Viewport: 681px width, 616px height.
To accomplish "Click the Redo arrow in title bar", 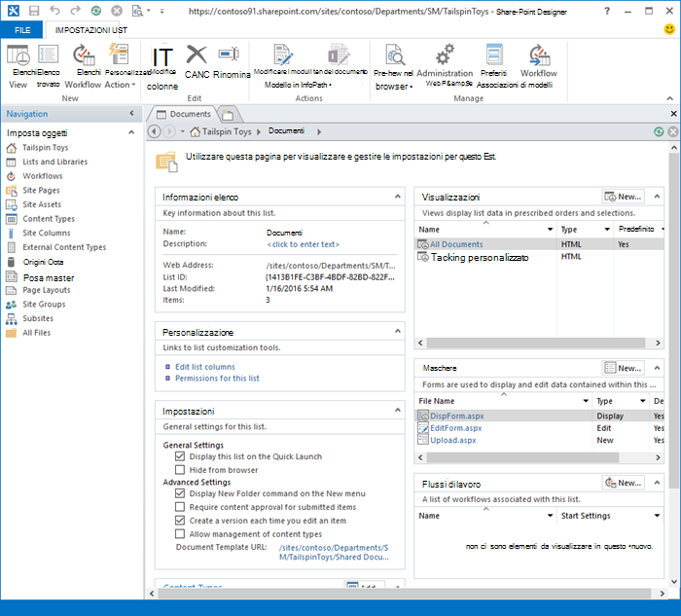I will 76,11.
